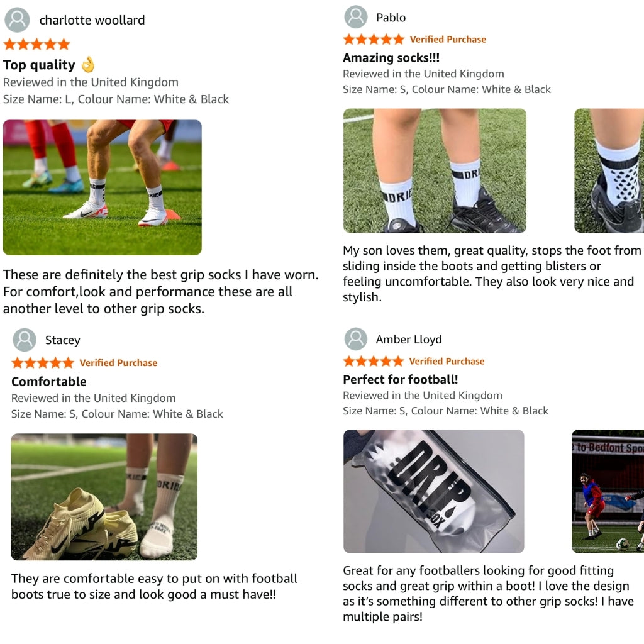Open Stacey's photo with cream football boots
The height and width of the screenshot is (644, 644).
(104, 496)
